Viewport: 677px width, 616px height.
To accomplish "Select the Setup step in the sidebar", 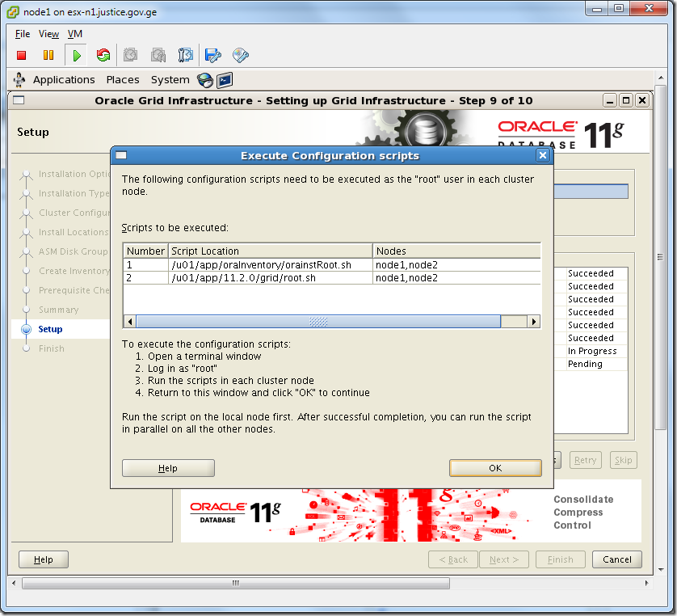I will click(51, 329).
